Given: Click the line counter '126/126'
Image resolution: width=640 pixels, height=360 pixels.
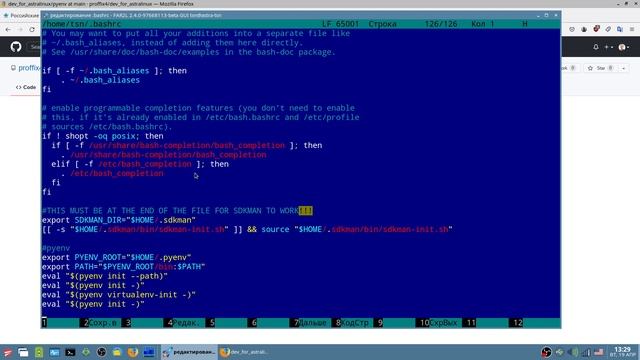Looking at the screenshot, I should 441,24.
